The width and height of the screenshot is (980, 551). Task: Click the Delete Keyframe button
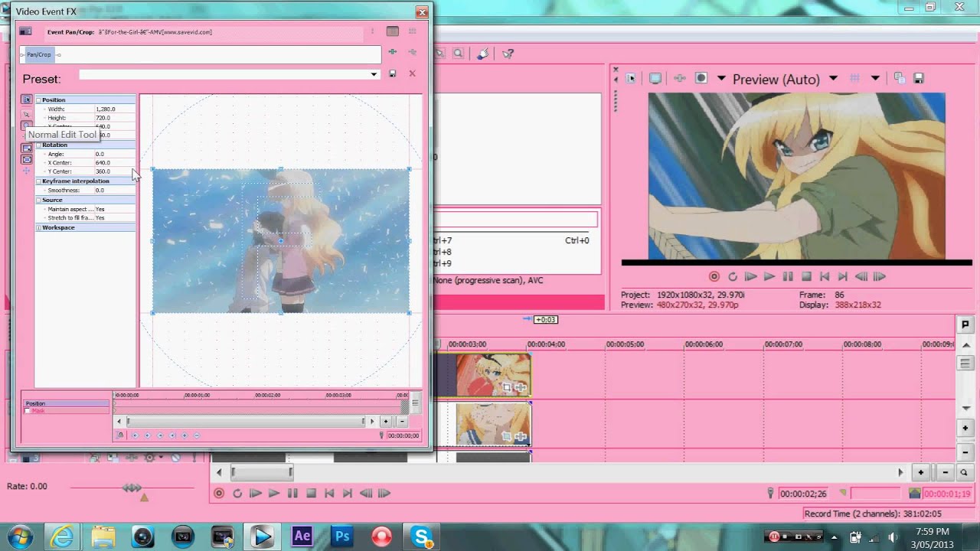tap(197, 435)
